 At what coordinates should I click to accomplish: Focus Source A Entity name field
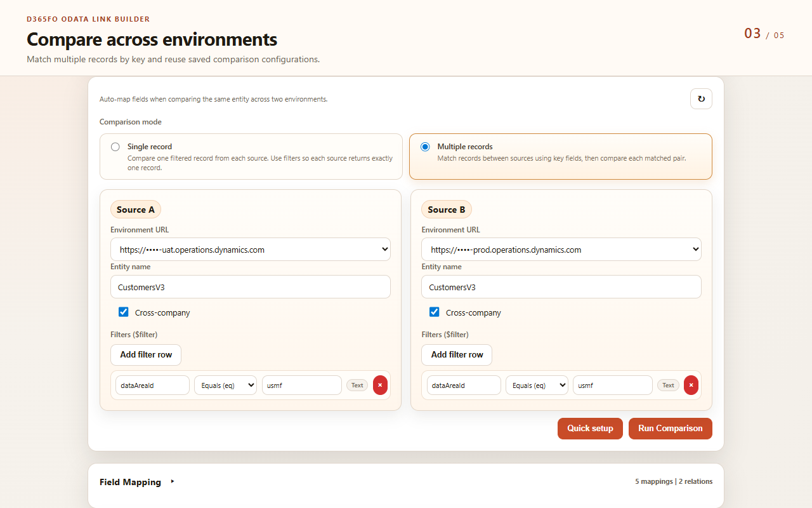click(251, 287)
